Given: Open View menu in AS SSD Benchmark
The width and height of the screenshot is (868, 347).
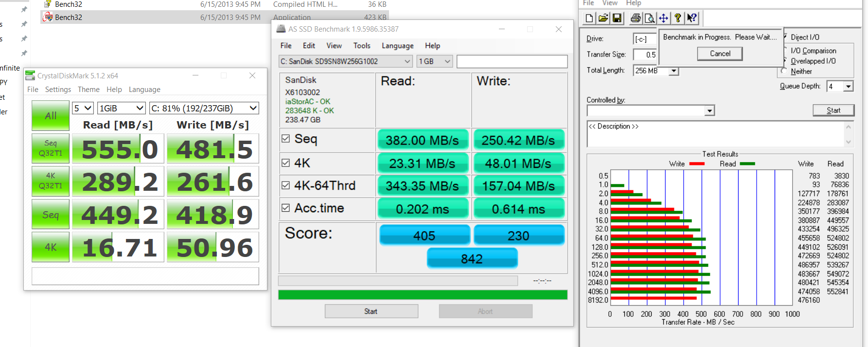Looking at the screenshot, I should (x=334, y=46).
